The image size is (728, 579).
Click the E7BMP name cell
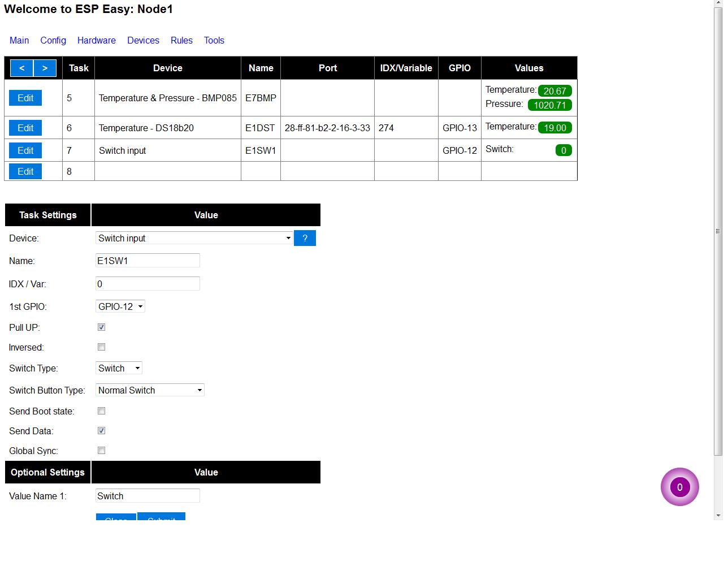click(261, 98)
